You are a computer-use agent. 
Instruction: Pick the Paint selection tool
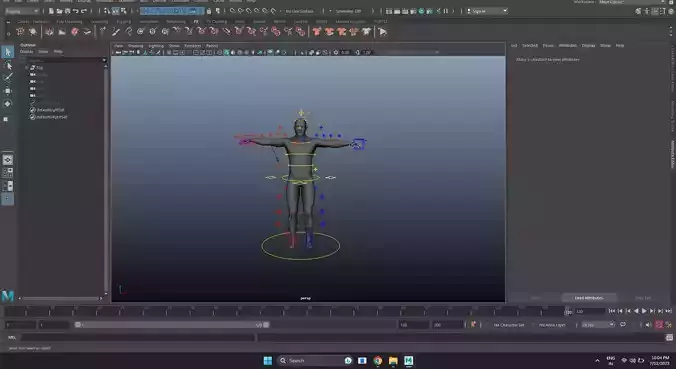(x=8, y=78)
